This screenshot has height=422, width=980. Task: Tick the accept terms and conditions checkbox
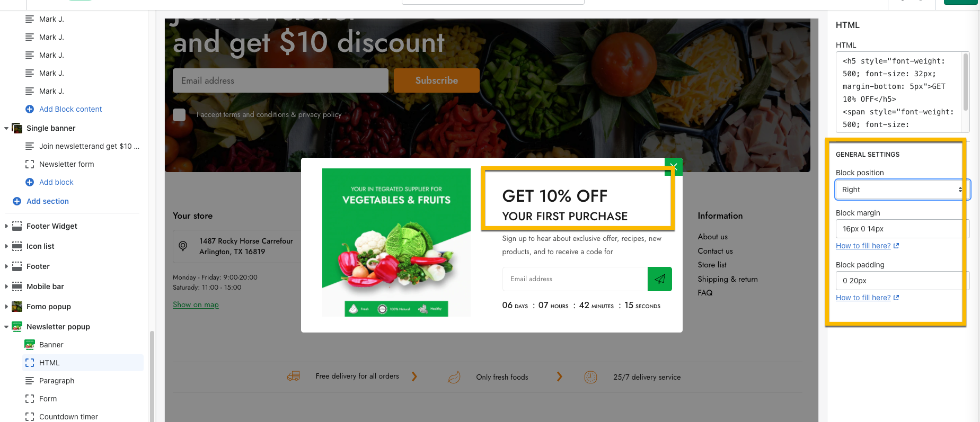(179, 115)
